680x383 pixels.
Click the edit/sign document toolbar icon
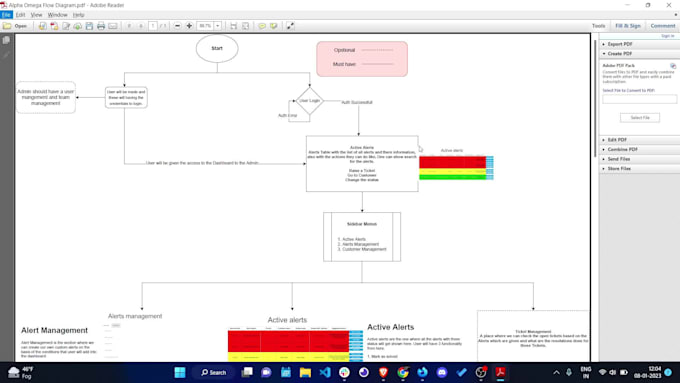(x=66, y=26)
